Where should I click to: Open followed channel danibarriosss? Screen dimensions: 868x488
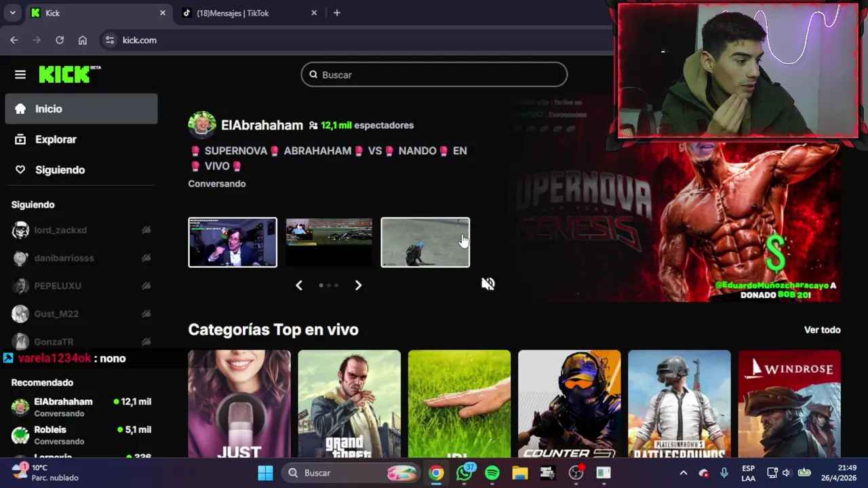coord(81,258)
